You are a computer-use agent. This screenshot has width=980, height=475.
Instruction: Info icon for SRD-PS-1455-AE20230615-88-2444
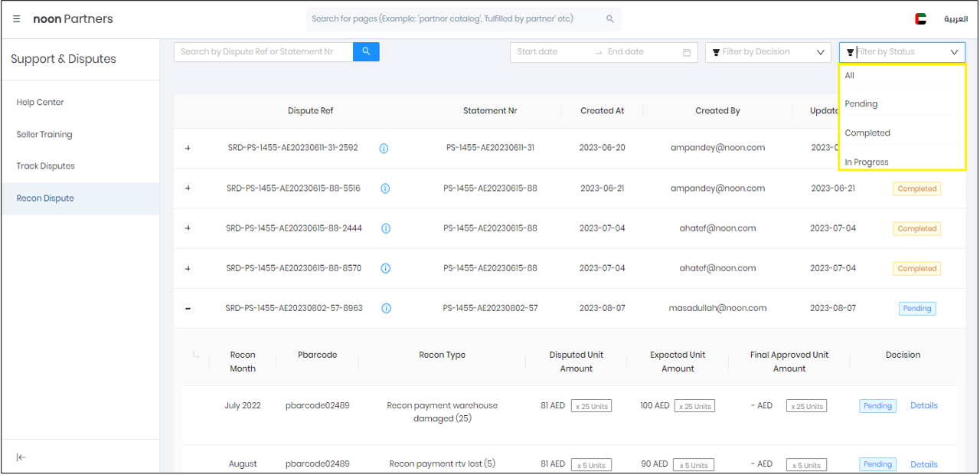tap(386, 228)
